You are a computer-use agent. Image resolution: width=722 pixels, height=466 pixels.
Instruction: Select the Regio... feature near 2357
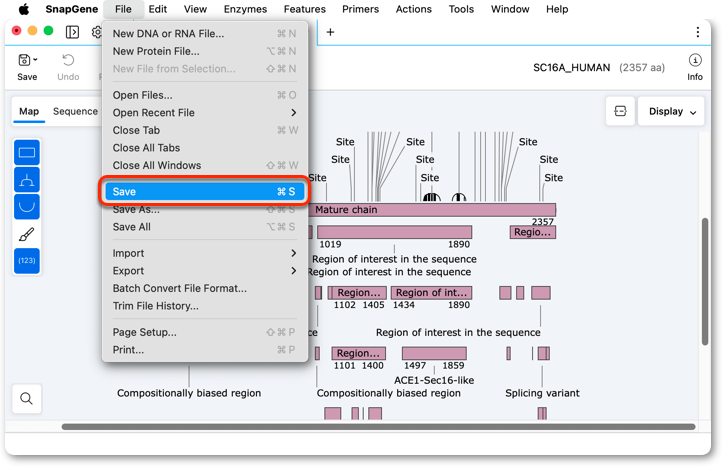pyautogui.click(x=533, y=232)
